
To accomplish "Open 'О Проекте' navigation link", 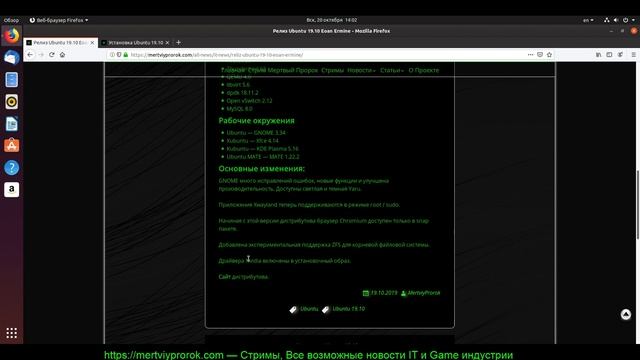I will click(x=424, y=70).
